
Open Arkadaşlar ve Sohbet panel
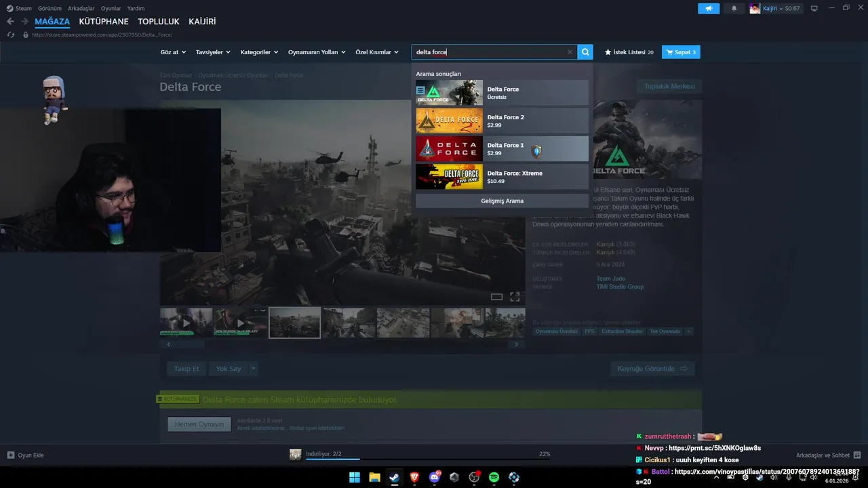click(828, 455)
